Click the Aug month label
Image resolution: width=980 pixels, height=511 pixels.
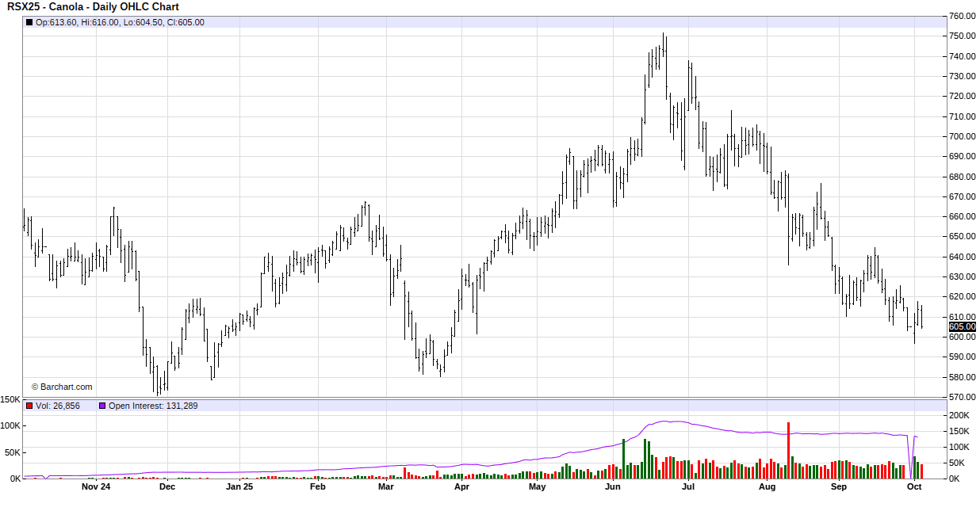click(x=767, y=487)
